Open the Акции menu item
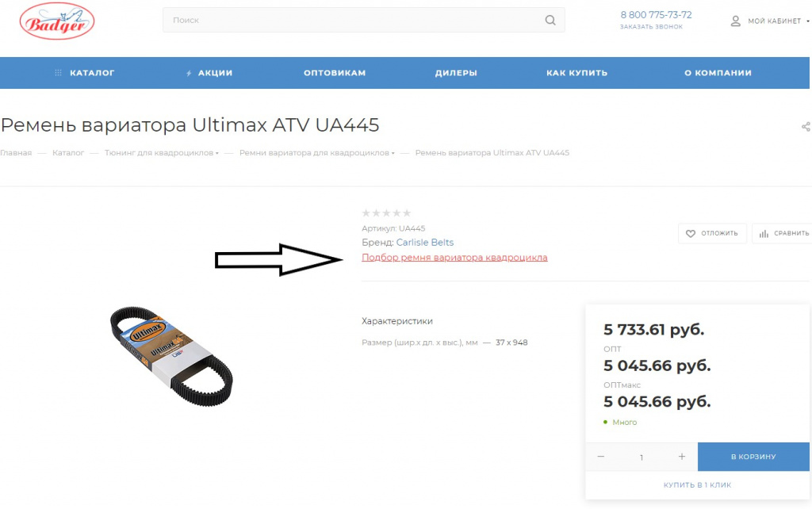The image size is (812, 509). [x=209, y=73]
